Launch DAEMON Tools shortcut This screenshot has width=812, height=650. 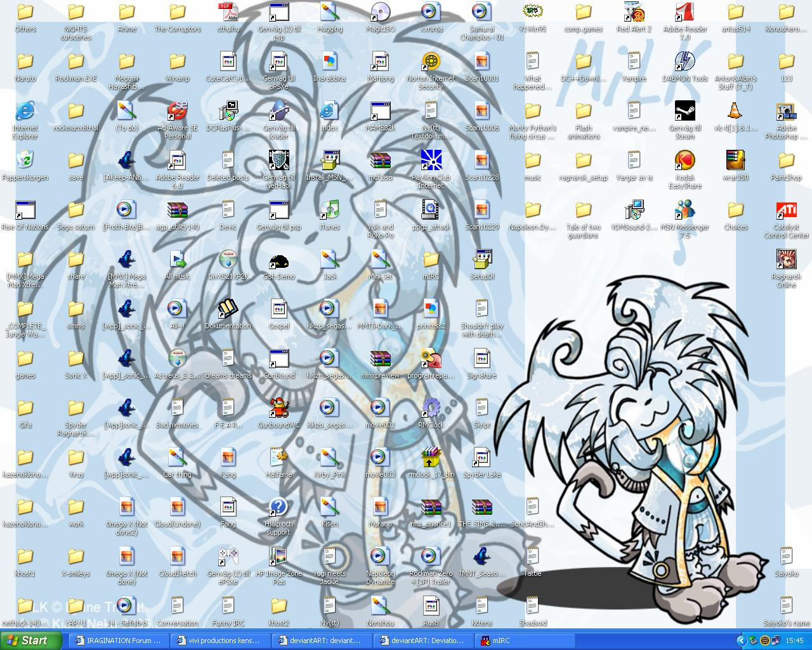pos(684,62)
